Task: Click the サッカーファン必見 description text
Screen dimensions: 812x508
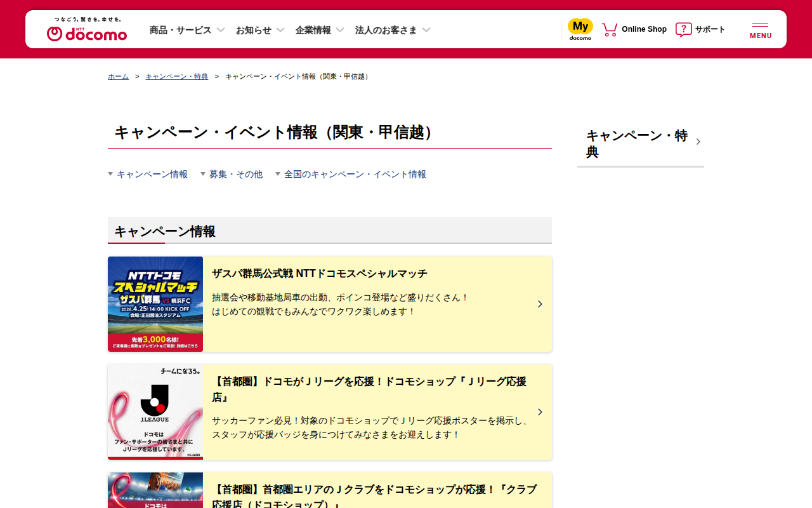Action: pyautogui.click(x=370, y=427)
